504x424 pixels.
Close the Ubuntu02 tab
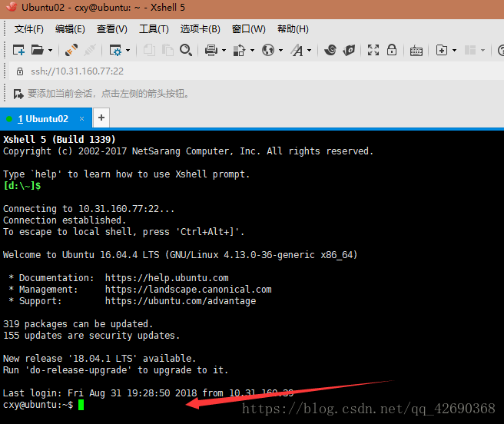tap(81, 118)
